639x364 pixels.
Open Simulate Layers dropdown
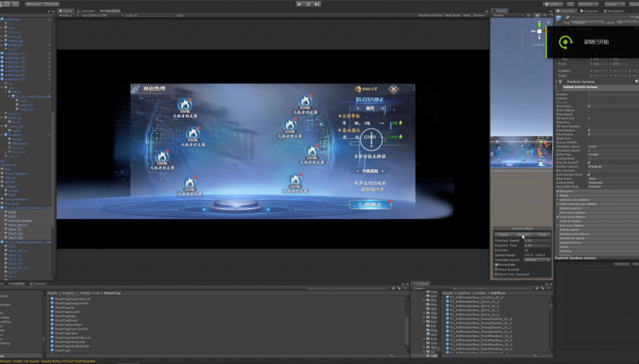537,260
